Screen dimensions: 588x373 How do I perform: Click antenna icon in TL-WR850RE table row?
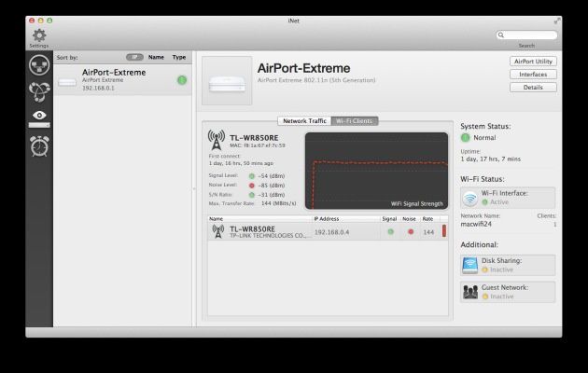[x=217, y=231]
